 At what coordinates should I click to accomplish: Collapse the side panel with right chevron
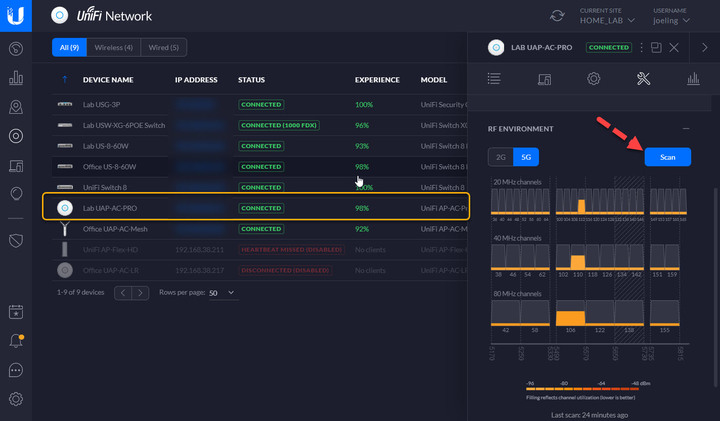704,47
